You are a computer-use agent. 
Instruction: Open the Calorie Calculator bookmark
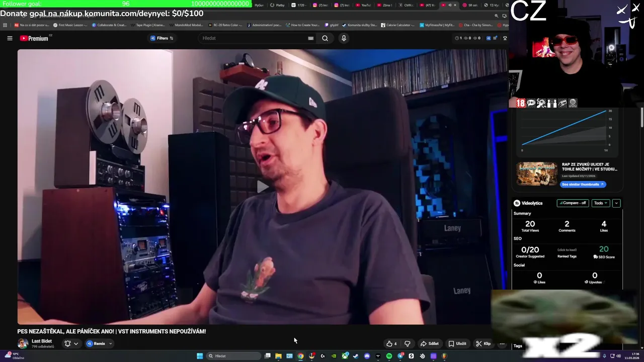(x=398, y=25)
